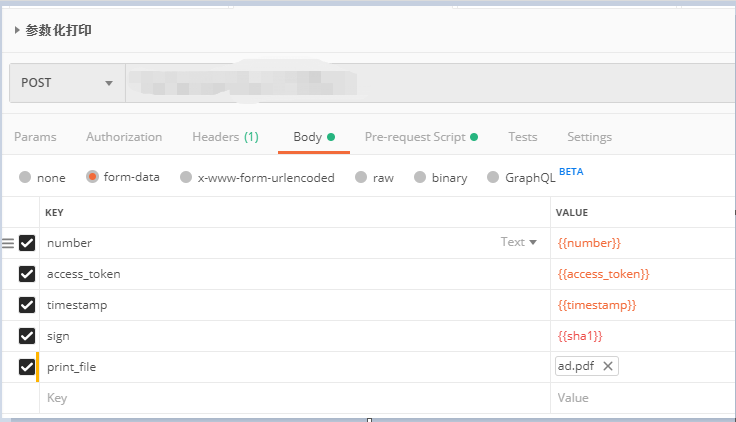The height and width of the screenshot is (422, 736).
Task: Click the request URL input field
Action: 430,83
